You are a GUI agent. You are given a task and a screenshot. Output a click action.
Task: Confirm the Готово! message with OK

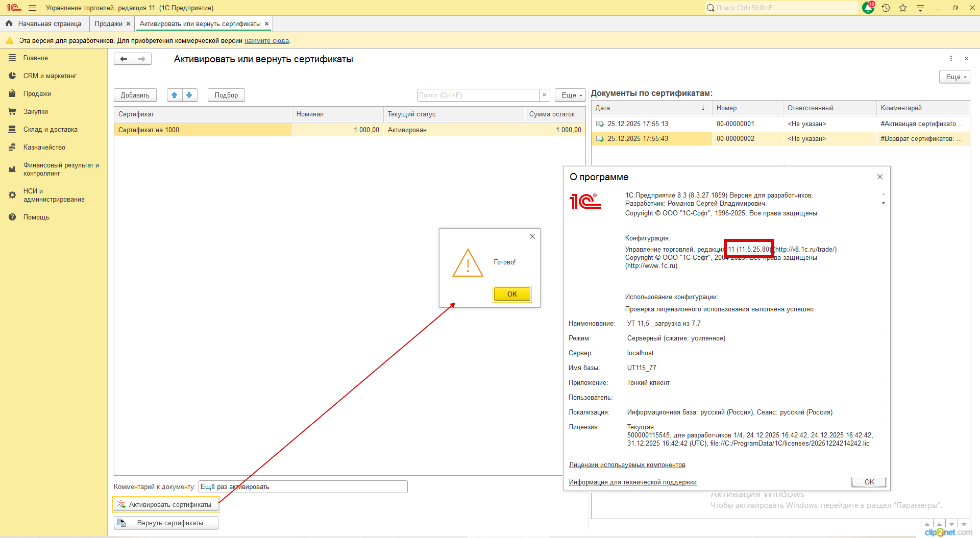click(x=512, y=294)
